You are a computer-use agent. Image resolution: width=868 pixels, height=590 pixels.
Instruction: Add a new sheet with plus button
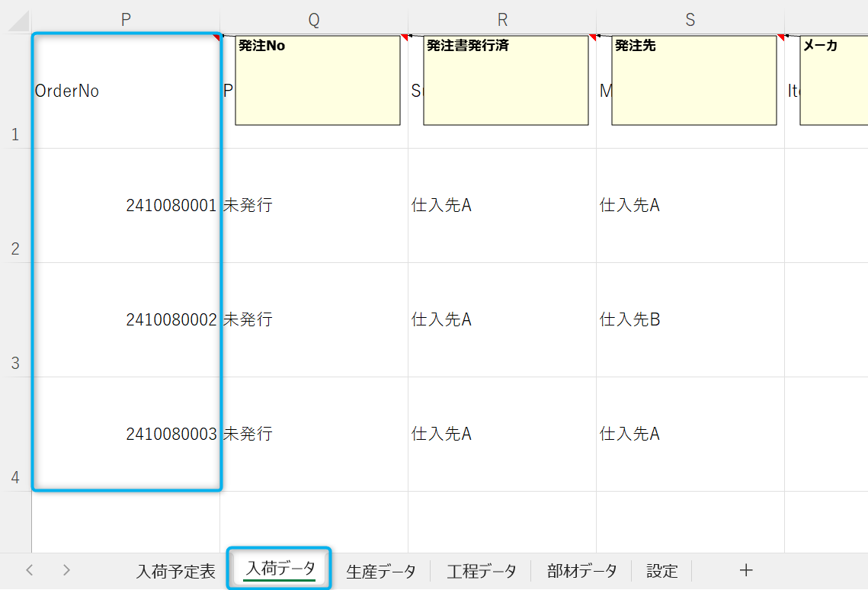(746, 570)
